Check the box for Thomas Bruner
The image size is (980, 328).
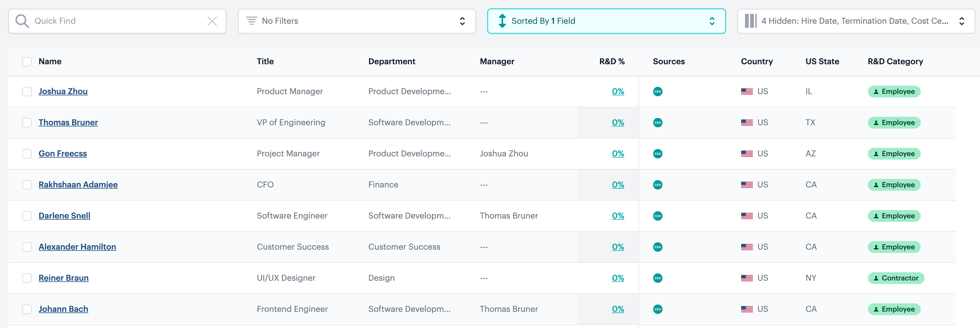[x=27, y=123]
